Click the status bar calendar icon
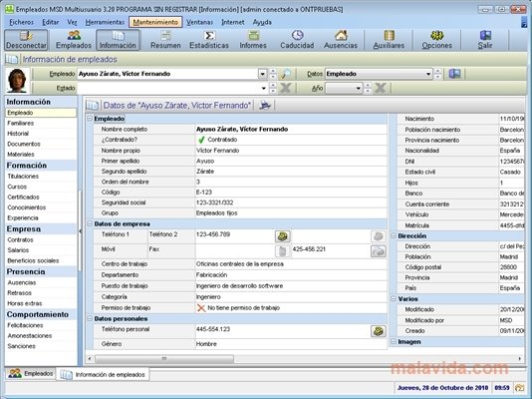 tap(519, 388)
